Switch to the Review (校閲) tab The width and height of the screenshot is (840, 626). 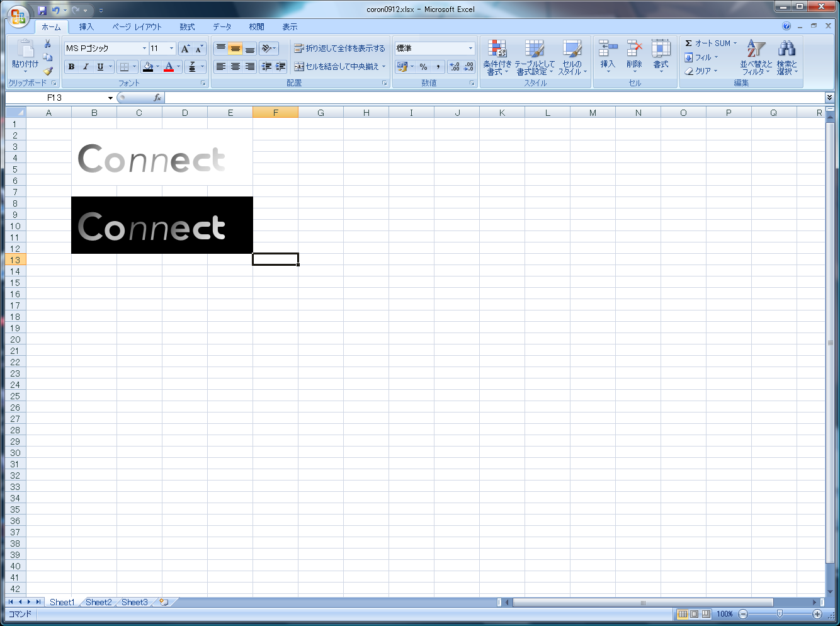256,27
